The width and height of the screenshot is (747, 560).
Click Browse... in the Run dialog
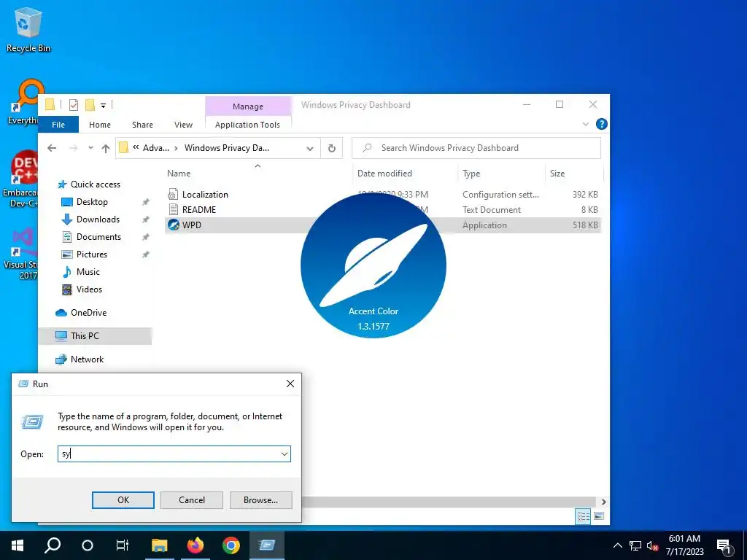[x=260, y=500]
